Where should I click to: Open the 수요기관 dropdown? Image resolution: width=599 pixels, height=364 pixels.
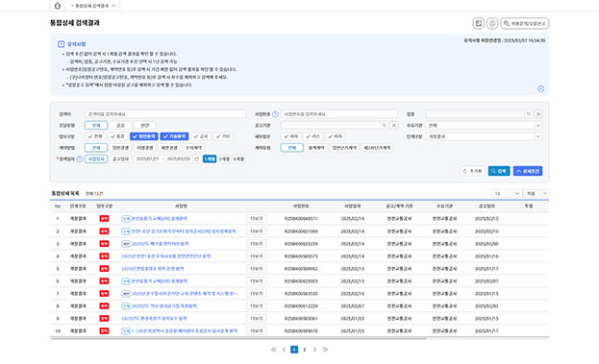click(484, 125)
